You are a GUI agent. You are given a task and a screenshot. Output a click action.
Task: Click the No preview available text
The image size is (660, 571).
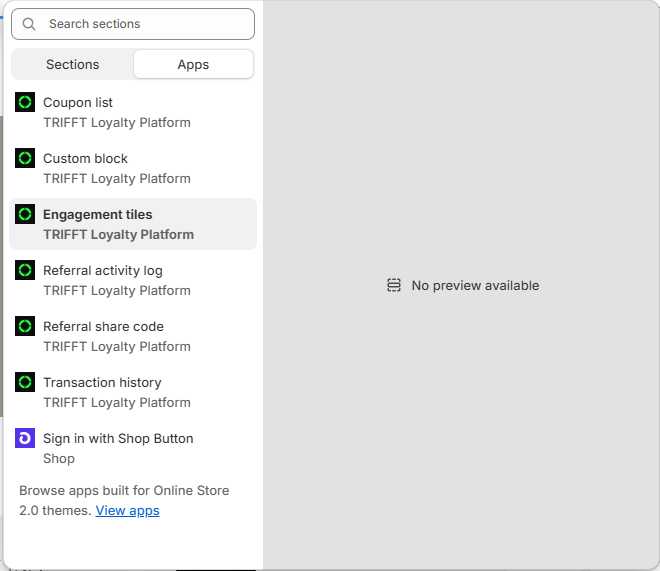[475, 285]
